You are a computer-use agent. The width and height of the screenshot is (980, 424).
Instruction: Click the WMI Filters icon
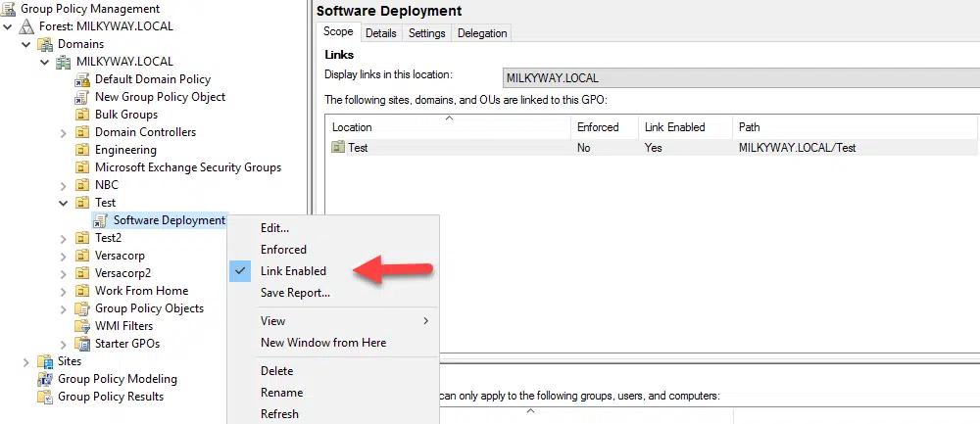82,326
